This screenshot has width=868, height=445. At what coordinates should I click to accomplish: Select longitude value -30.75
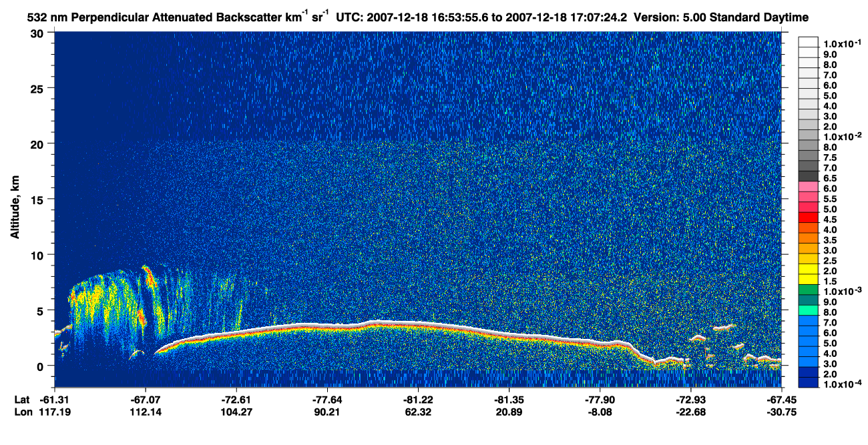[x=781, y=412]
